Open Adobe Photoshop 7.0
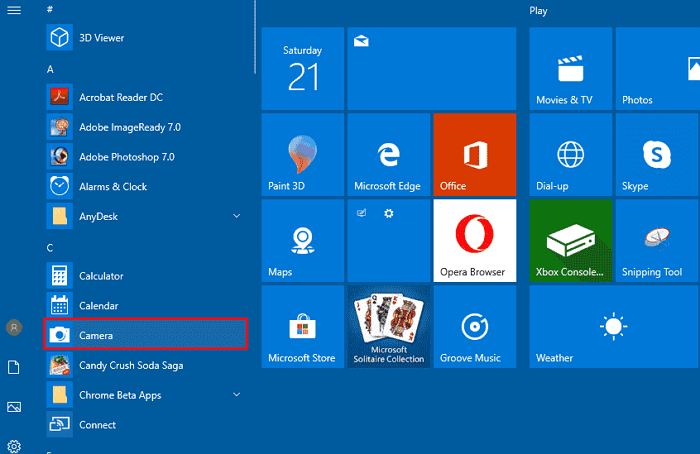Screen dimensions: 700x454 coord(146,157)
